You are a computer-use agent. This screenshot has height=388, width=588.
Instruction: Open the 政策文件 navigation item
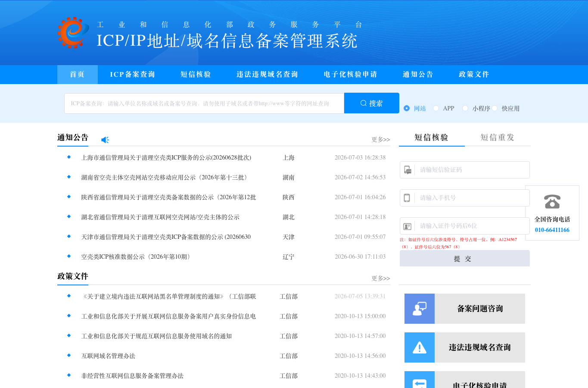point(474,75)
